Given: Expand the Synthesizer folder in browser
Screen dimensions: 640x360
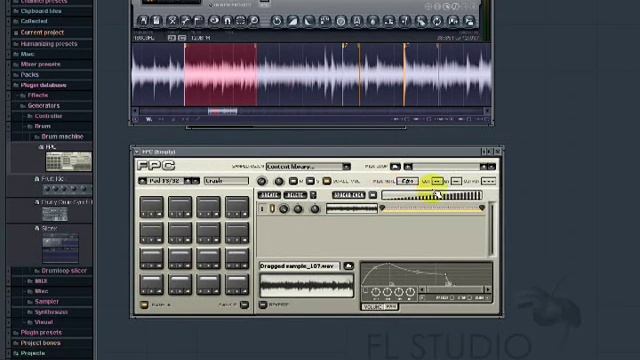Looking at the screenshot, I should (47, 312).
